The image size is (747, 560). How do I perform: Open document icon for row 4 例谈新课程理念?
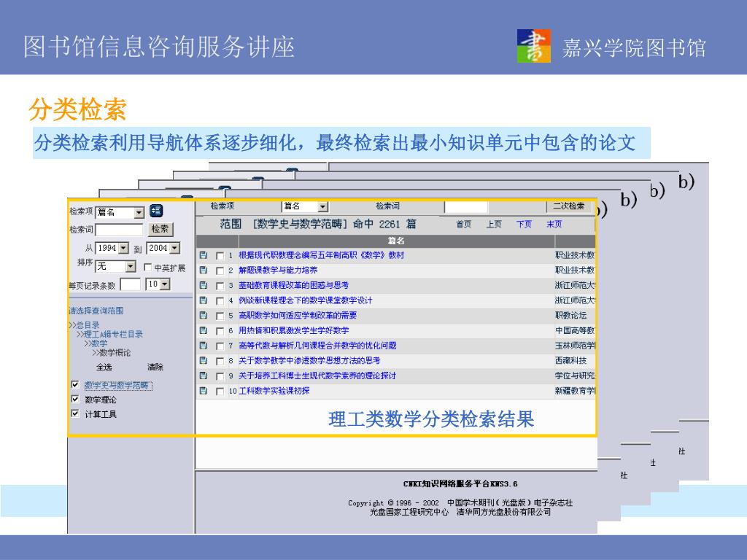[204, 300]
